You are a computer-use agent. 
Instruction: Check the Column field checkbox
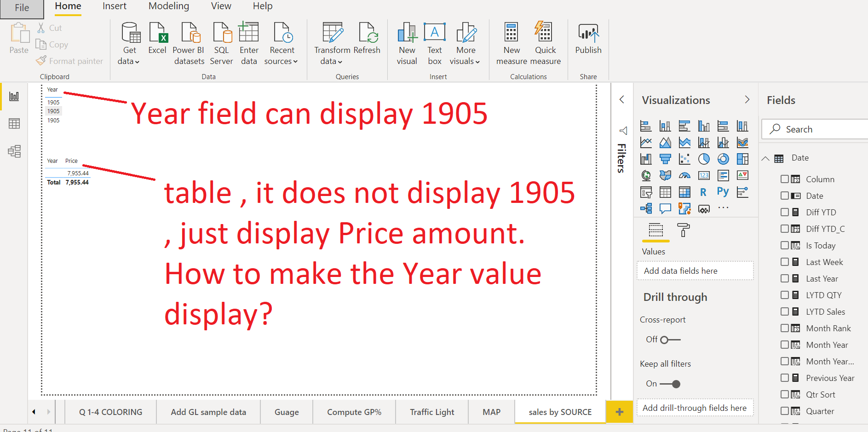tap(785, 179)
